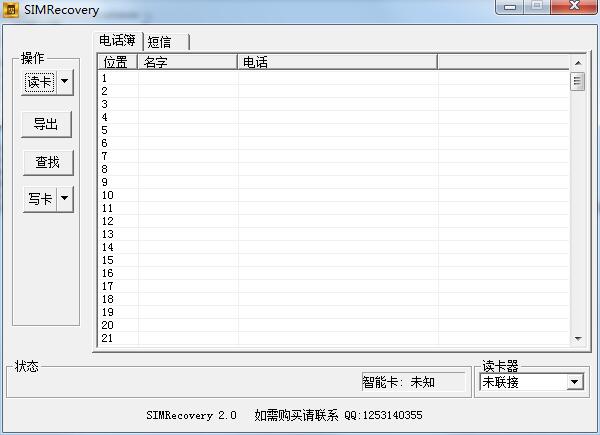The width and height of the screenshot is (600, 435).
Task: Select phonebook row 13
Action: [334, 235]
